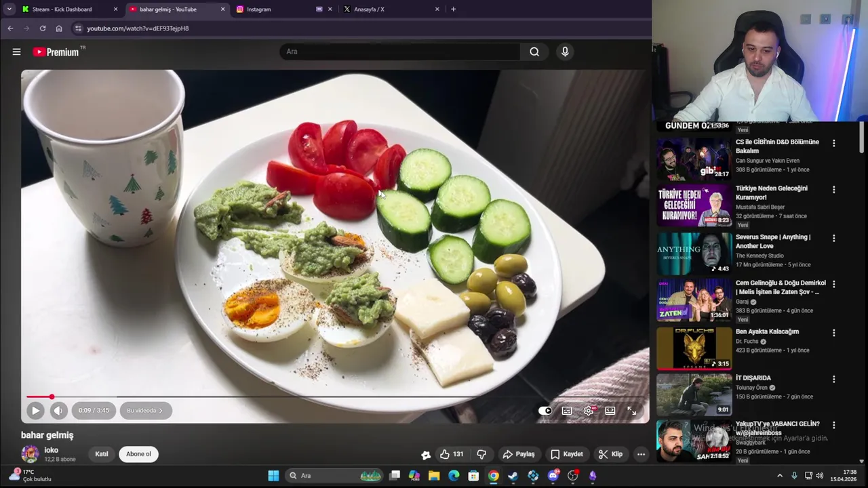Go back in browser history
This screenshot has width=868, height=488.
point(10,28)
